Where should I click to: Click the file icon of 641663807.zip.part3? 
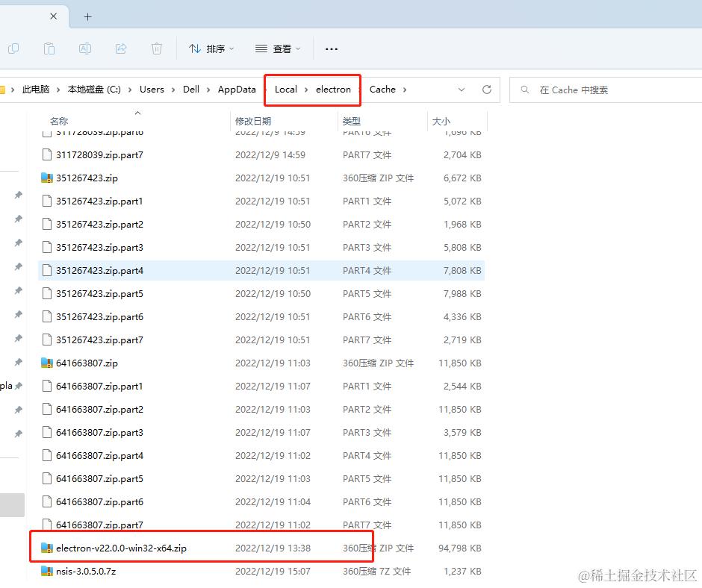[47, 432]
